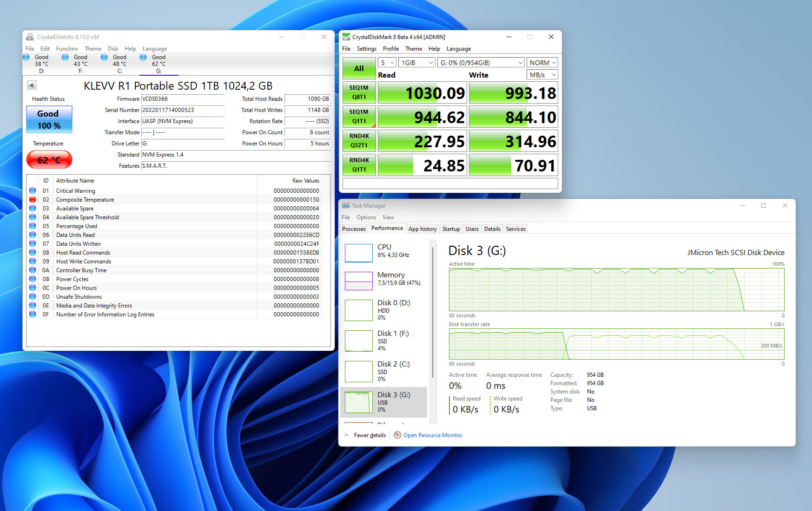Start the SEQ1M Q8T1 benchmark
Image resolution: width=812 pixels, height=511 pixels.
pyautogui.click(x=359, y=92)
